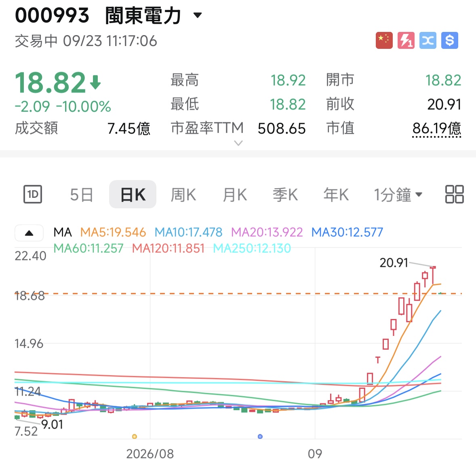Screen dimensions: 476x474
Task: Tap the 2026/08 date label
Action: point(150,454)
